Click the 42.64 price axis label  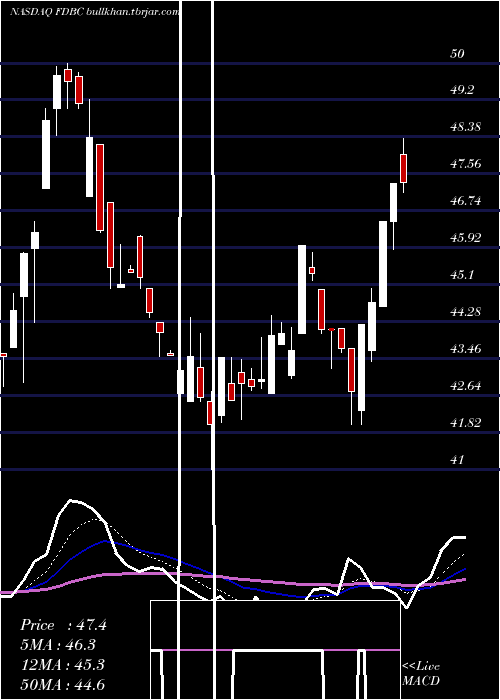(466, 386)
